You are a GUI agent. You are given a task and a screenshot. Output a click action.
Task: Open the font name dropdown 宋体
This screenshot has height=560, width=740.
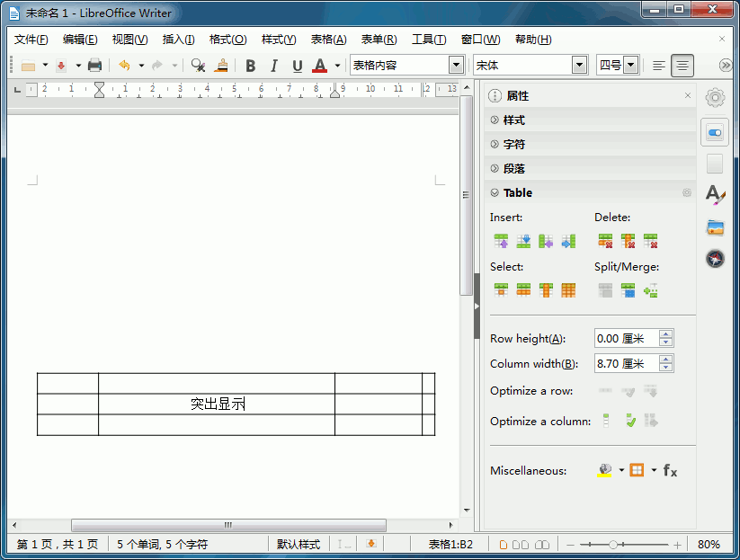[x=579, y=66]
